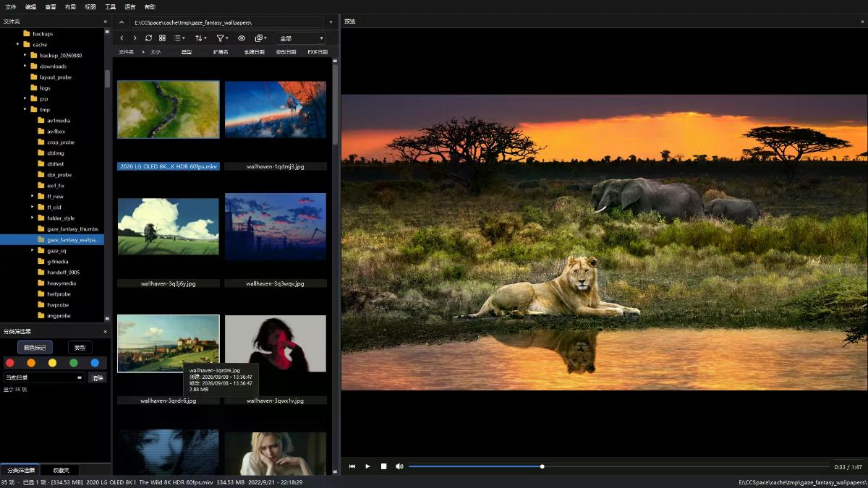Close the 文件夹 panel
868x488 pixels.
pos(106,22)
